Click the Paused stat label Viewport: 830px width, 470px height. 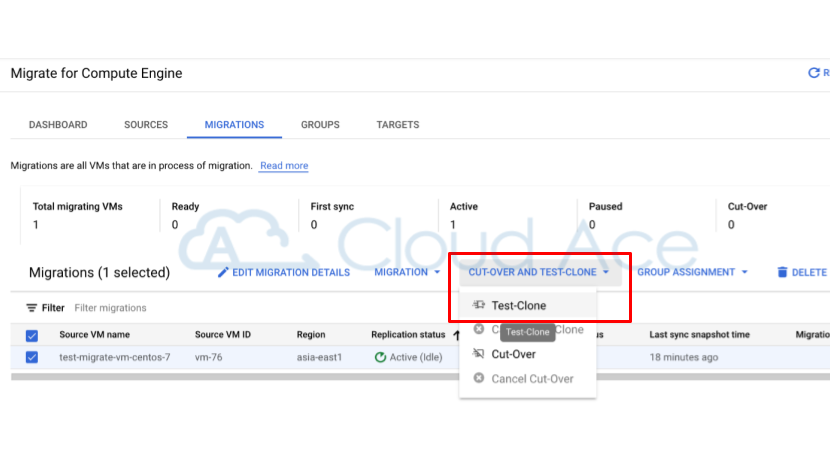pyautogui.click(x=606, y=206)
